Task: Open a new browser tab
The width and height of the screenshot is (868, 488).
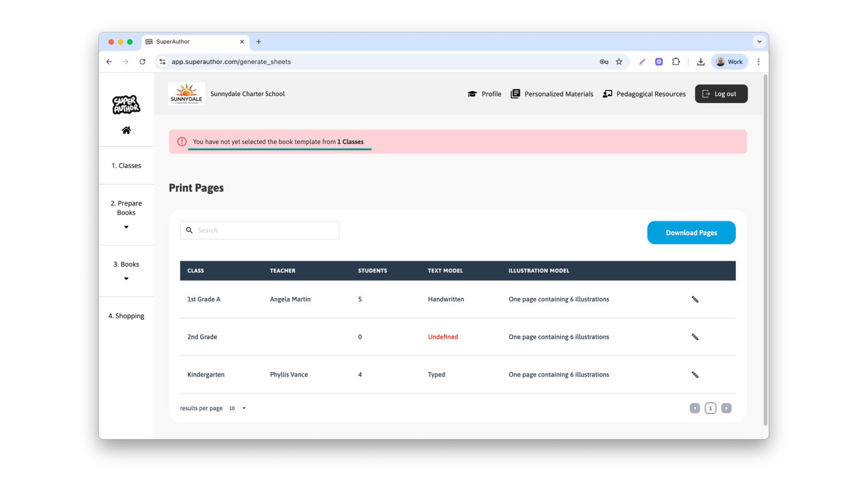Action: [258, 41]
